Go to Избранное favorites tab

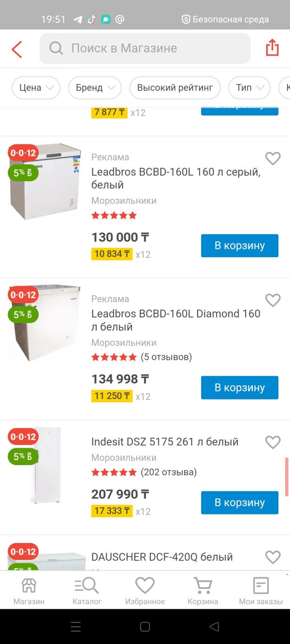[x=145, y=591]
